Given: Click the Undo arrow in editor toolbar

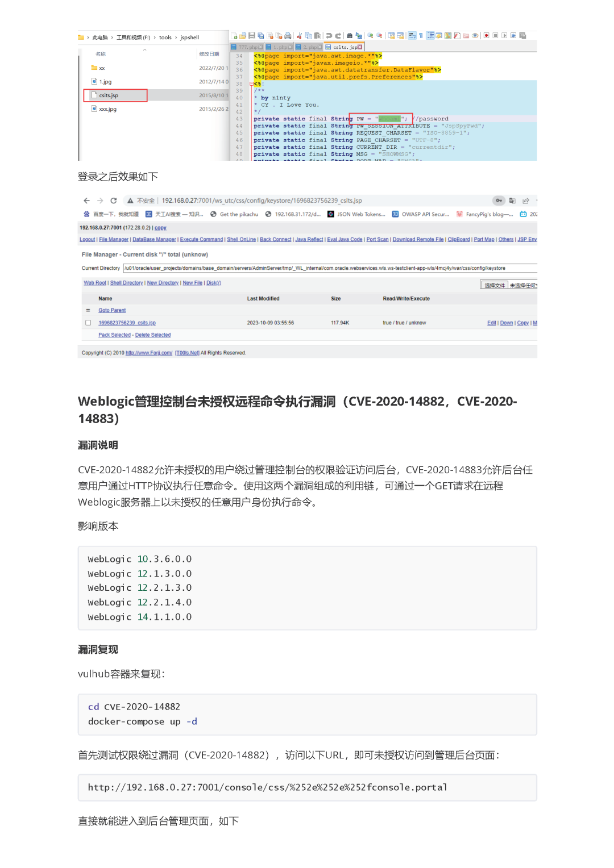Looking at the screenshot, I should click(329, 36).
